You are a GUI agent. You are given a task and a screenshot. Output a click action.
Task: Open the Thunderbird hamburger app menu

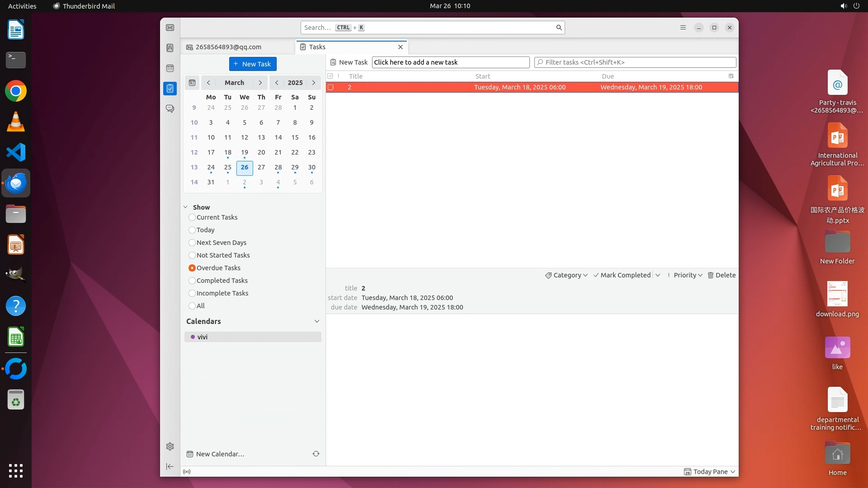click(683, 28)
